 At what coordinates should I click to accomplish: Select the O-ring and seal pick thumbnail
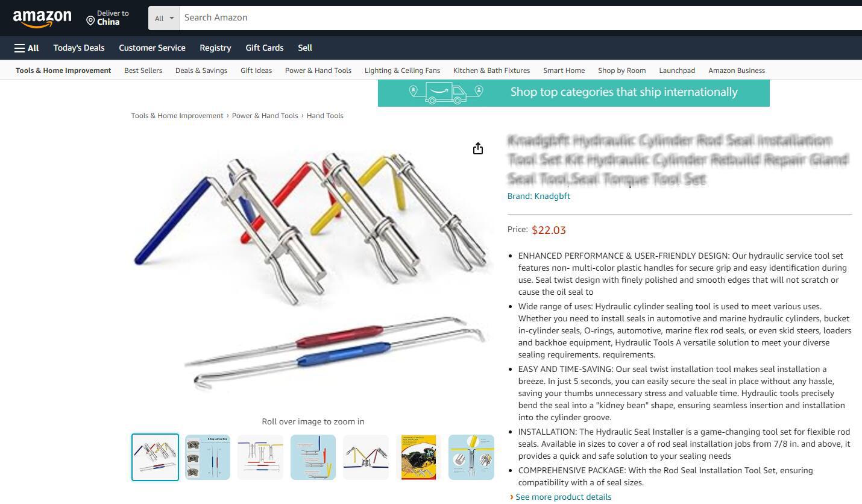coord(208,457)
